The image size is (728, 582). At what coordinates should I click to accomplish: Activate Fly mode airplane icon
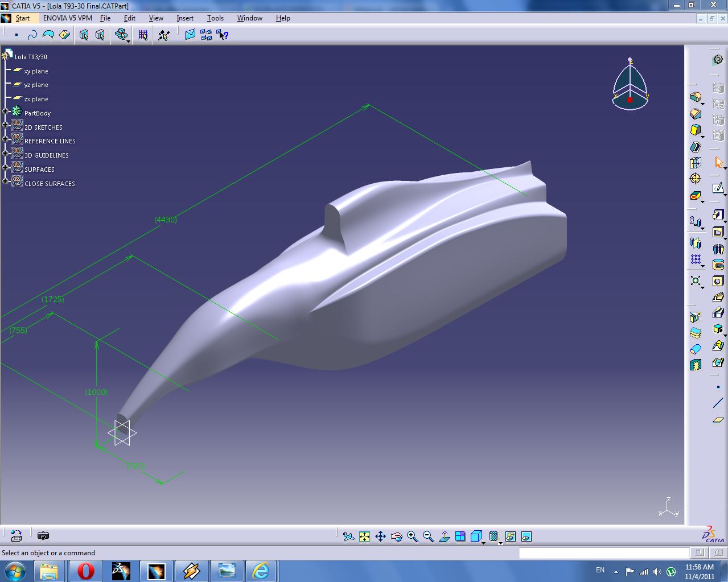point(348,536)
